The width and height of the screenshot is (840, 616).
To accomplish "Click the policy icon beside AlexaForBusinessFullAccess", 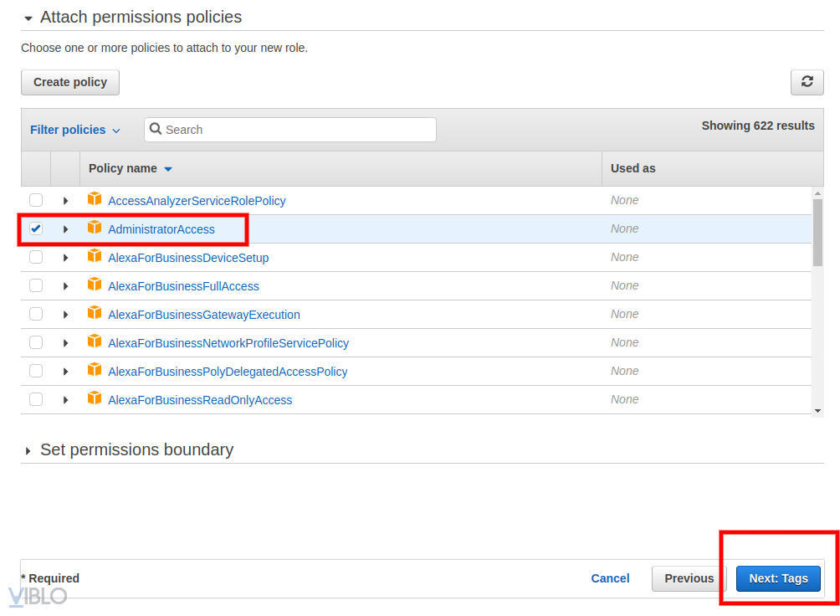I will (95, 285).
